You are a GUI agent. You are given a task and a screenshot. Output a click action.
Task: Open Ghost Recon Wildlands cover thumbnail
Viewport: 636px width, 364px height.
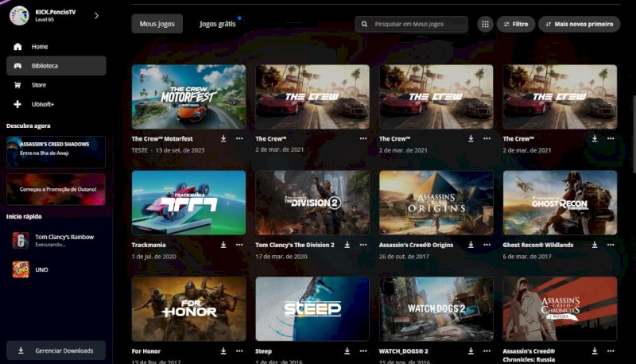560,203
